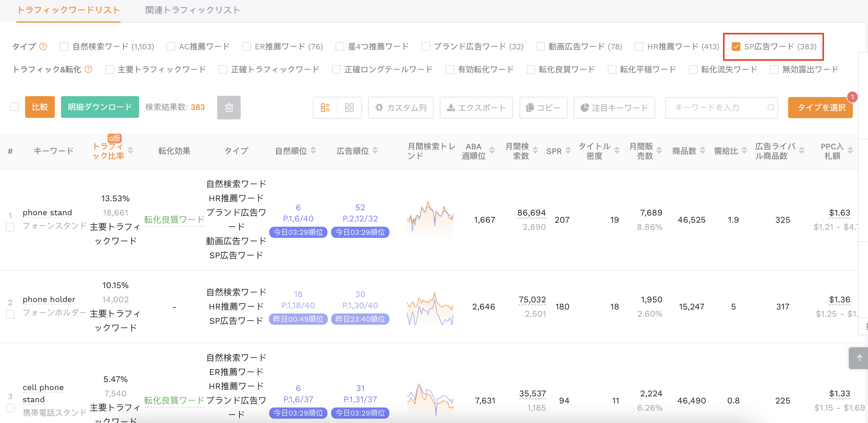Switch to list view layout icon
This screenshot has height=423, width=868.
[x=325, y=108]
